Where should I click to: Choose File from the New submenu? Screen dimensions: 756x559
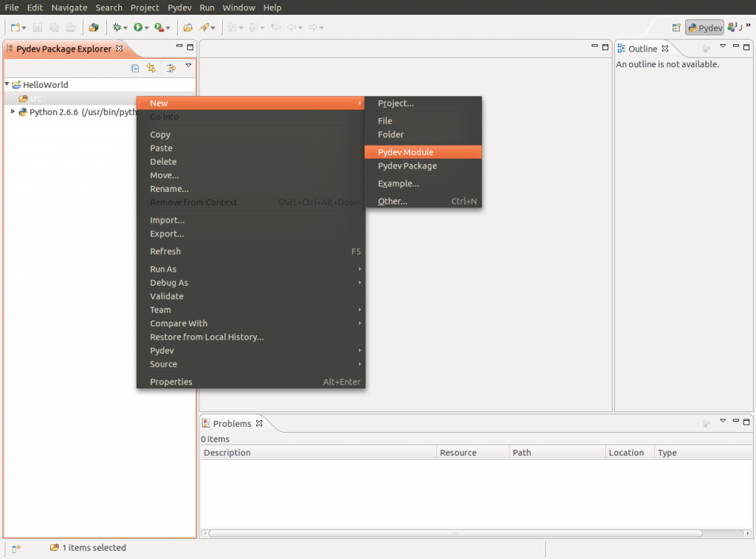(423, 121)
